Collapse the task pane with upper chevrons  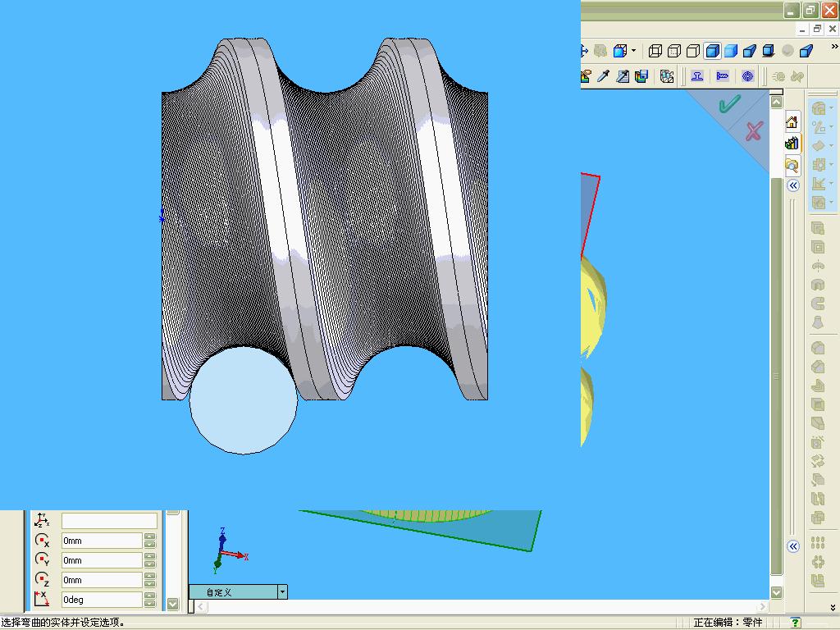point(793,185)
